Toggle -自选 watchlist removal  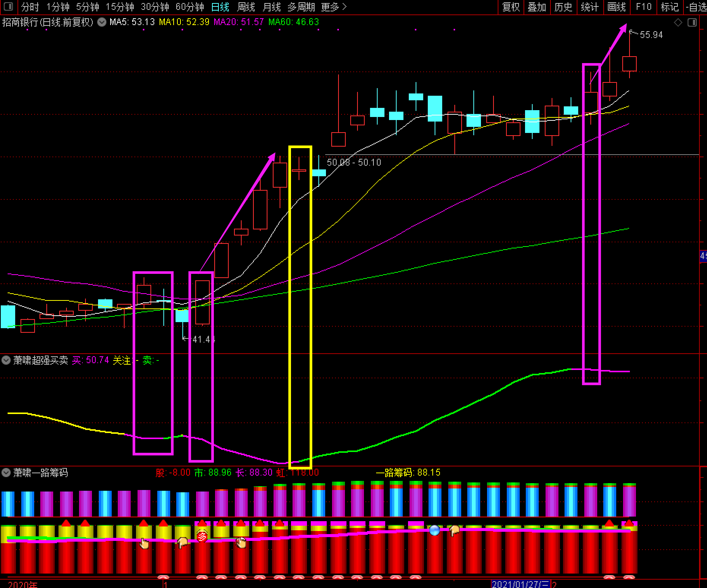point(696,7)
